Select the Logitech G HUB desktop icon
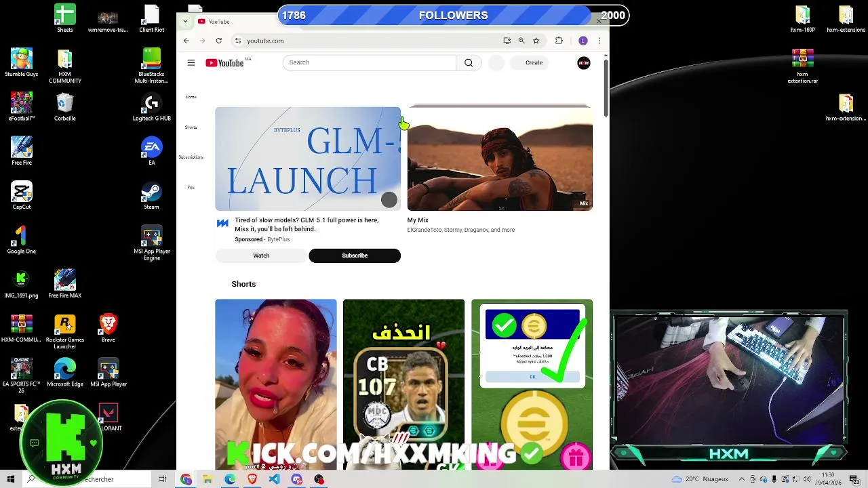Image resolution: width=868 pixels, height=488 pixels. (152, 107)
